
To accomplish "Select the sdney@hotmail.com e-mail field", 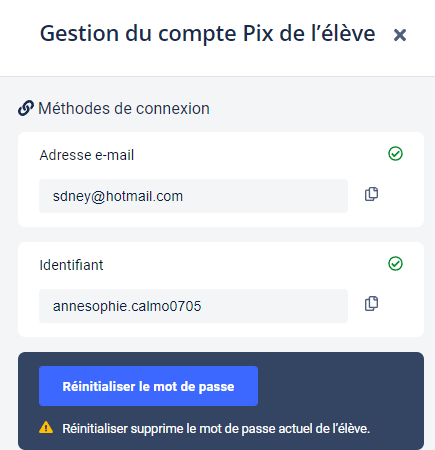I will click(x=193, y=196).
